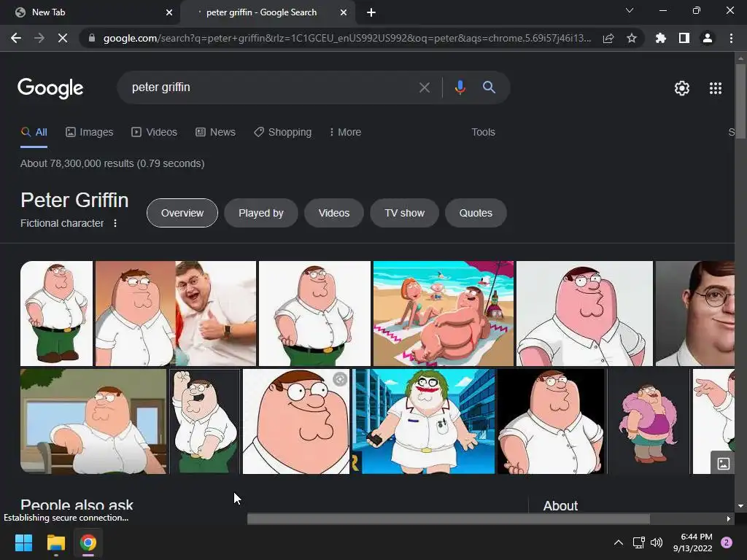Click the horizontal scrollbar right arrow
Viewport: 747px width, 560px height.
coord(729,518)
